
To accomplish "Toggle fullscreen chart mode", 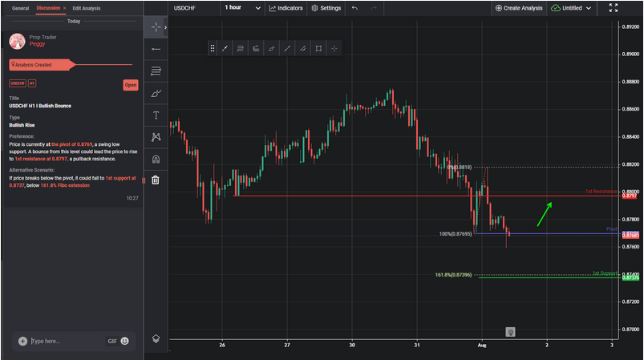I will point(614,8).
